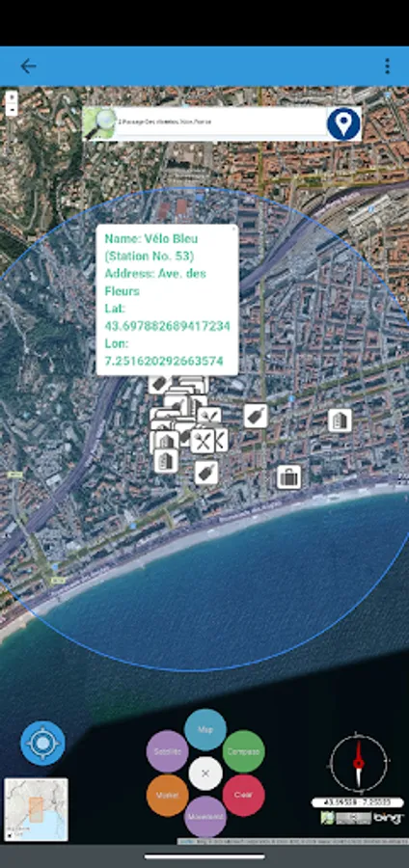This screenshot has height=868, width=409.
Task: Open the three-dot overflow menu
Action: pyautogui.click(x=387, y=67)
